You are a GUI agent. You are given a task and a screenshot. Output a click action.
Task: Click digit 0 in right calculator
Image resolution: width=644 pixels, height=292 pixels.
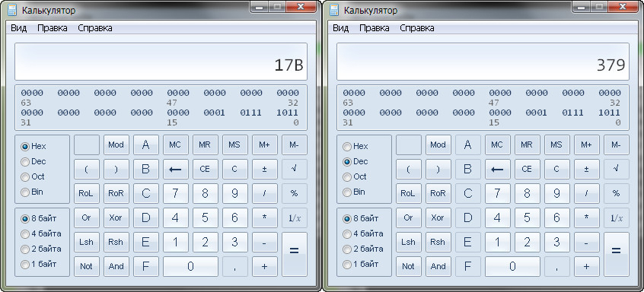pyautogui.click(x=512, y=267)
